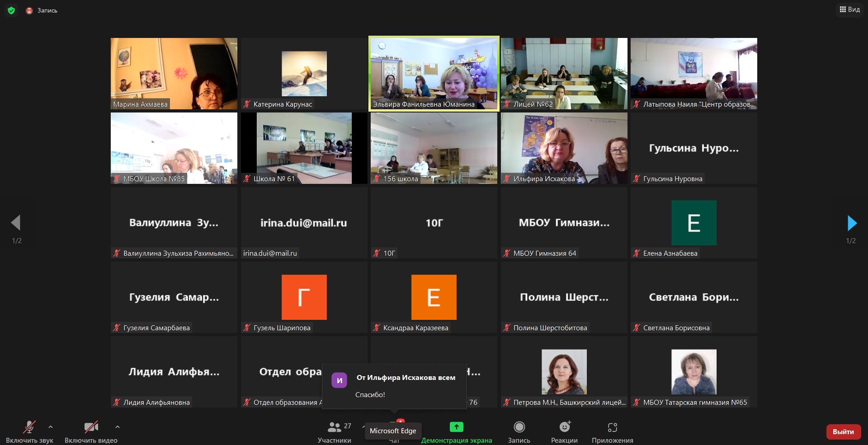Go to previous gallery page arrow
This screenshot has width=868, height=445.
16,223
